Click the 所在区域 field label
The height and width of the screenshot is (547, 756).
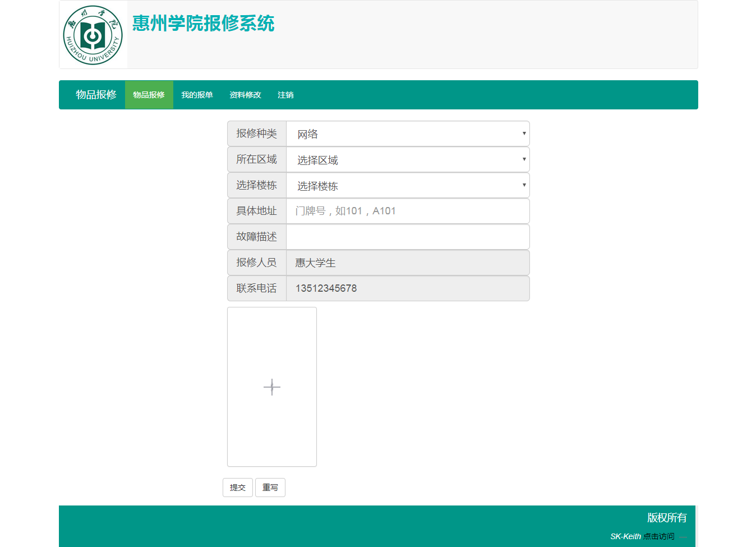click(x=256, y=159)
